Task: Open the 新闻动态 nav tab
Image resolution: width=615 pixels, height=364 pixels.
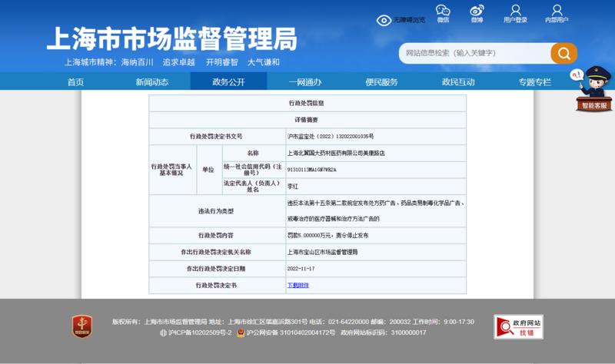Action: (x=151, y=82)
